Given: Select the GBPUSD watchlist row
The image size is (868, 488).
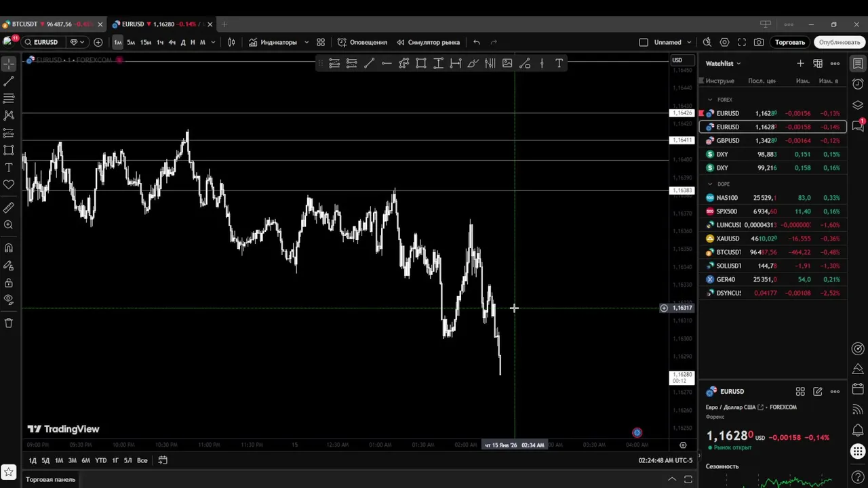Looking at the screenshot, I should click(772, 140).
